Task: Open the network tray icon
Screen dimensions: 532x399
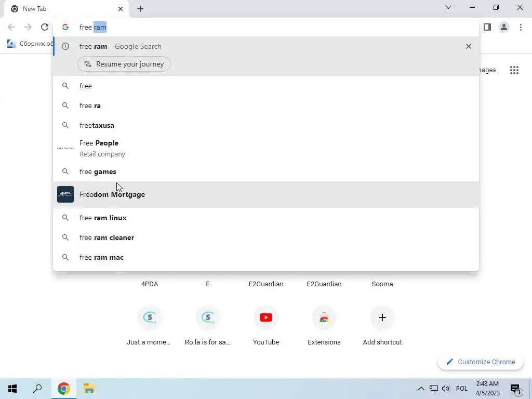Action: click(434, 389)
